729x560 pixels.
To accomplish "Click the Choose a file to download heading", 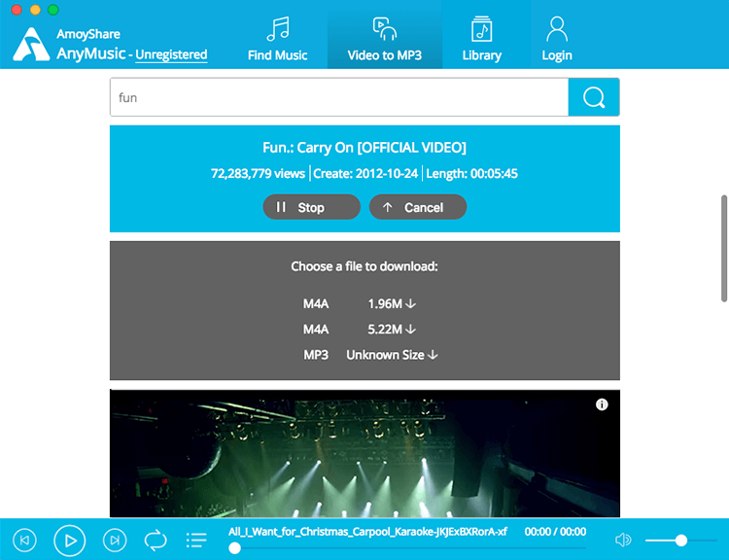I will click(x=364, y=266).
